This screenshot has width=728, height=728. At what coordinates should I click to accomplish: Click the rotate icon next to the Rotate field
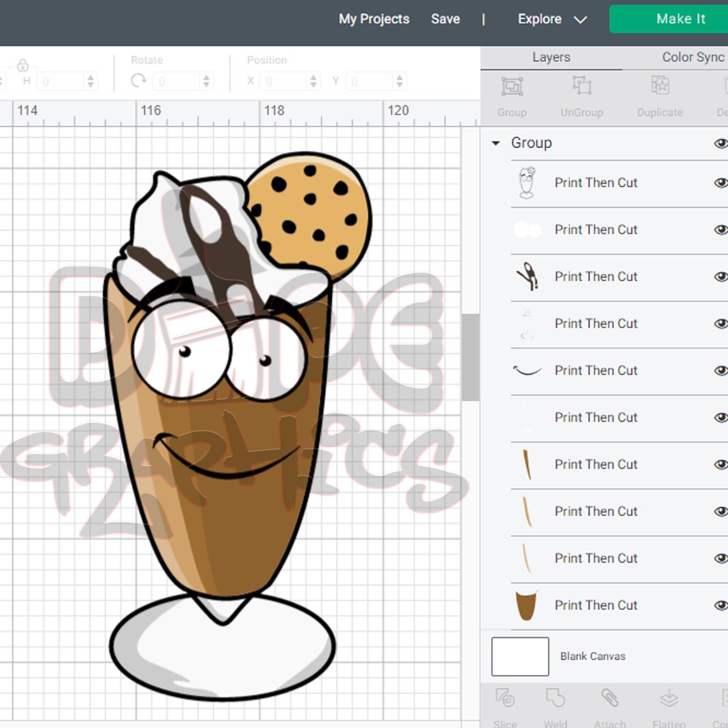pos(138,81)
